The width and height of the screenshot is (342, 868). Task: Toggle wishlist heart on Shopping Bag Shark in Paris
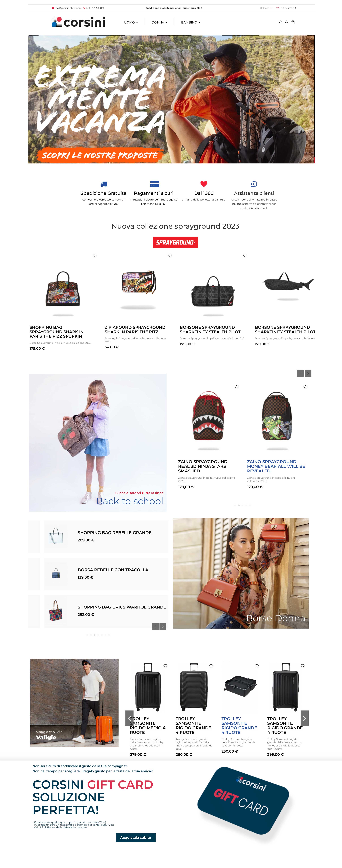95,255
